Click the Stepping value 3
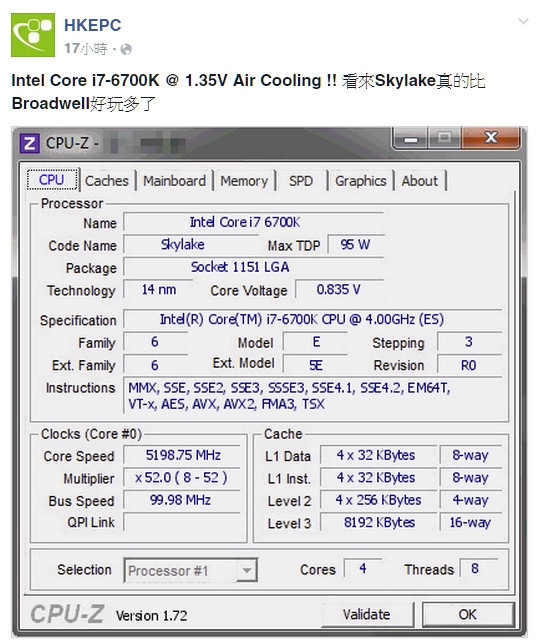The width and height of the screenshot is (539, 643). [x=469, y=342]
